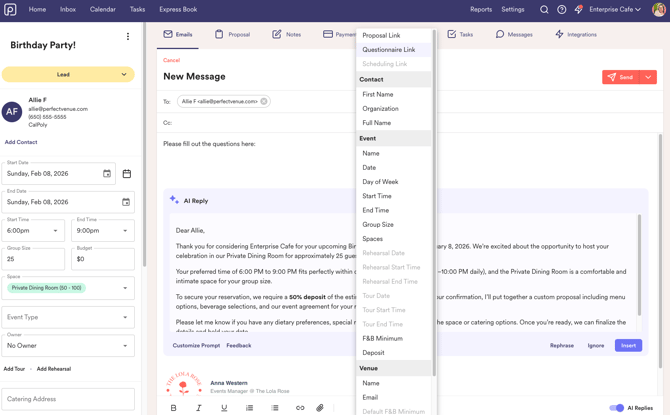Image resolution: width=670 pixels, height=415 pixels.
Task: Click Add Tour link
Action: coord(14,369)
